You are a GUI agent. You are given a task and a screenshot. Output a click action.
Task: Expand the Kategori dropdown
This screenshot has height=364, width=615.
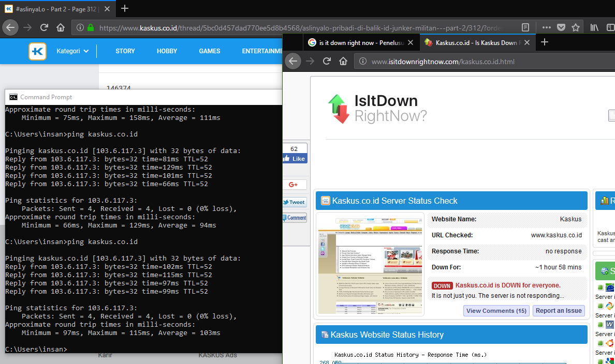tap(72, 51)
